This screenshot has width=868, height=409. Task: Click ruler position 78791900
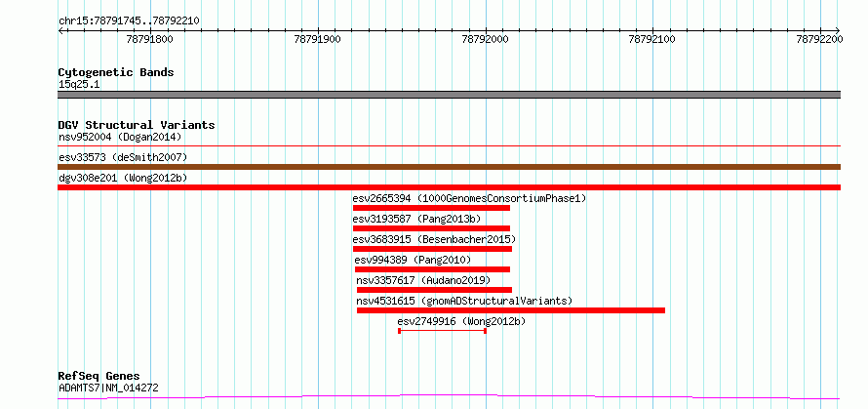point(317,39)
